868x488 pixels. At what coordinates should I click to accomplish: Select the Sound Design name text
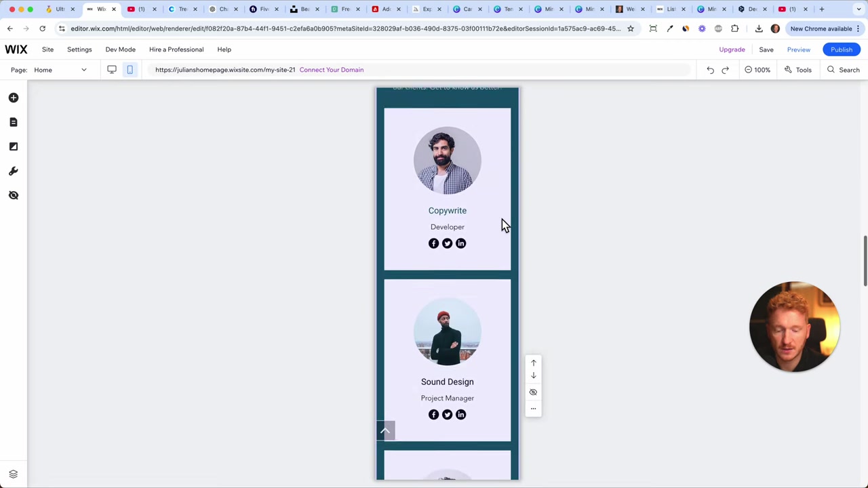(448, 382)
